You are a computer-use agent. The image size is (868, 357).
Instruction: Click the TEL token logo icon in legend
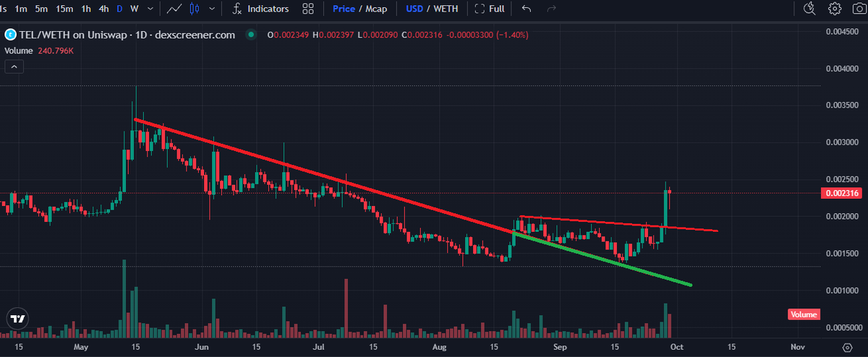[x=9, y=35]
